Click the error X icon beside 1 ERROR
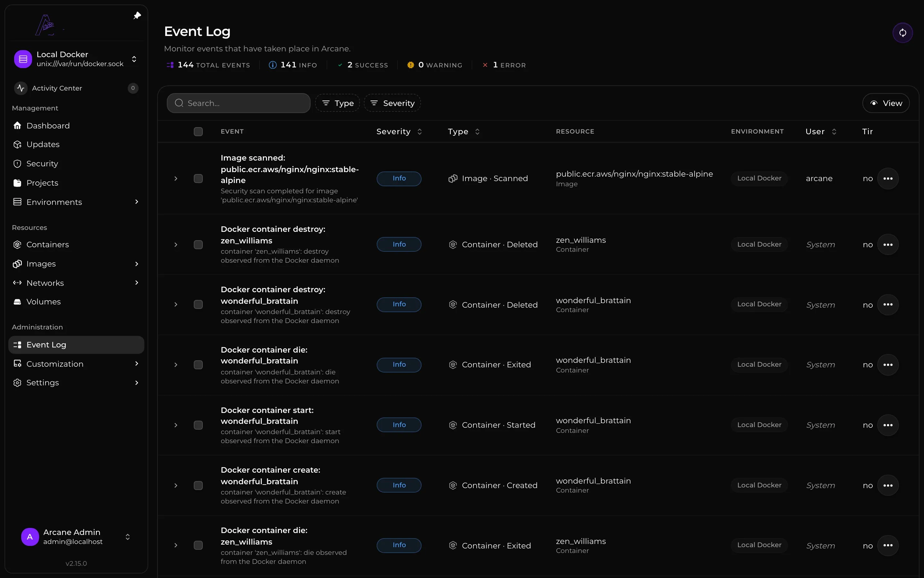The height and width of the screenshot is (578, 924). 485,65
